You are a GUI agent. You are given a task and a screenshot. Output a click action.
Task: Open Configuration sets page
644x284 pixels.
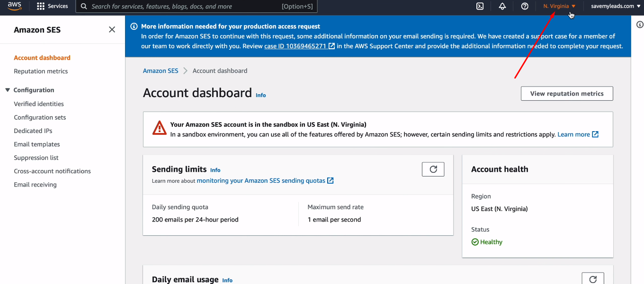coord(40,117)
